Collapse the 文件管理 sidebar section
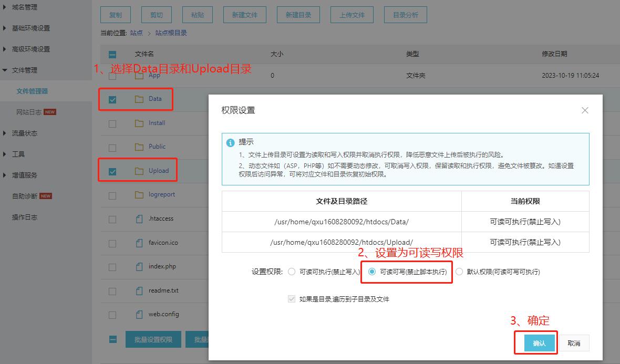Screen dimensions: 620x364 24,70
